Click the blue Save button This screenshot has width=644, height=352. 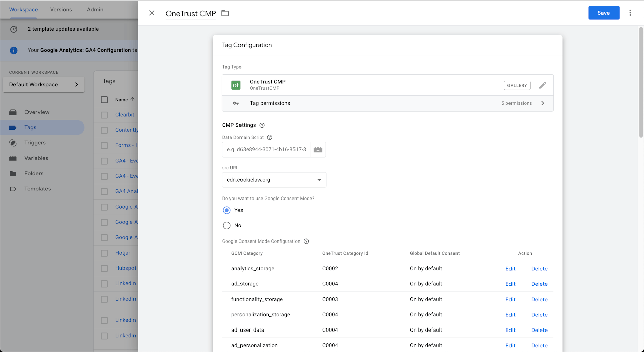click(x=603, y=13)
